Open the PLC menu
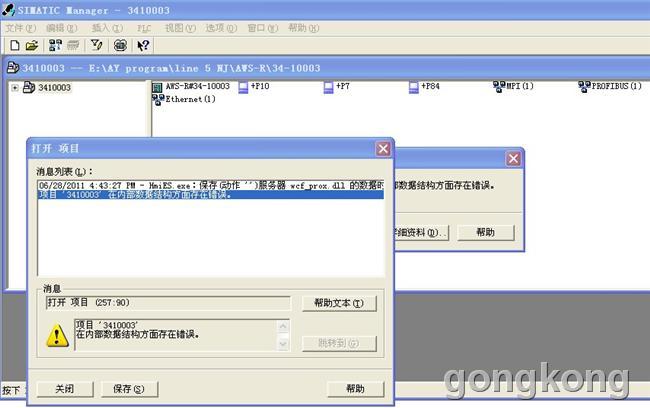 [x=144, y=28]
